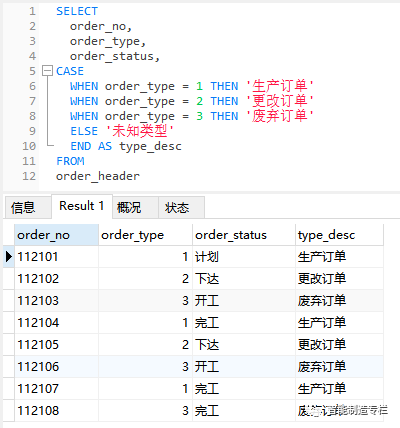Click 废弃订单 type_desc in row 112103

[x=339, y=301]
